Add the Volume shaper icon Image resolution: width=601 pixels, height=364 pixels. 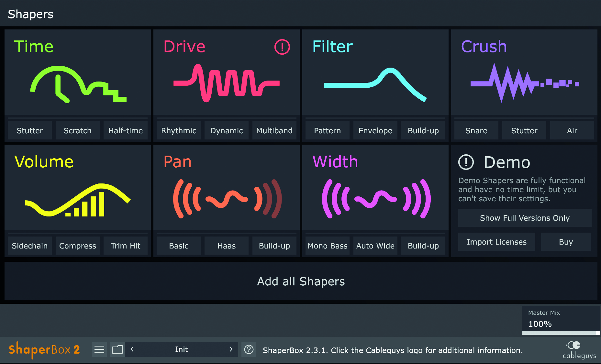(x=78, y=200)
